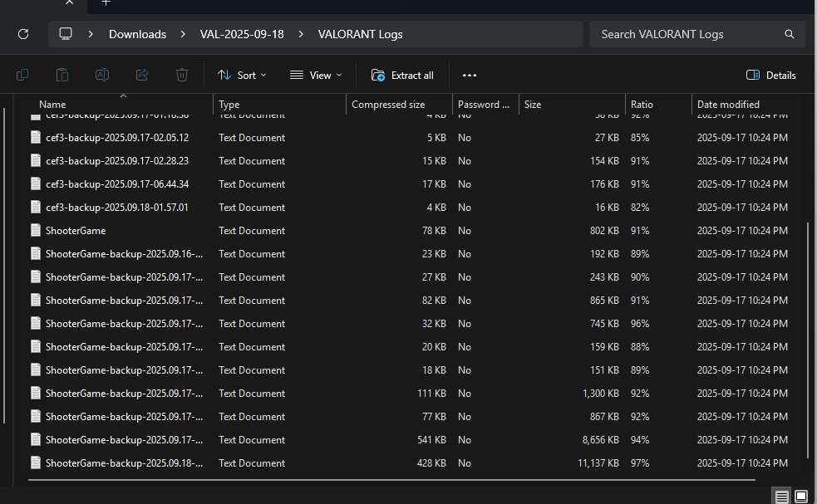Switch to details list view icon at bottom
The image size is (817, 504).
pyautogui.click(x=781, y=497)
